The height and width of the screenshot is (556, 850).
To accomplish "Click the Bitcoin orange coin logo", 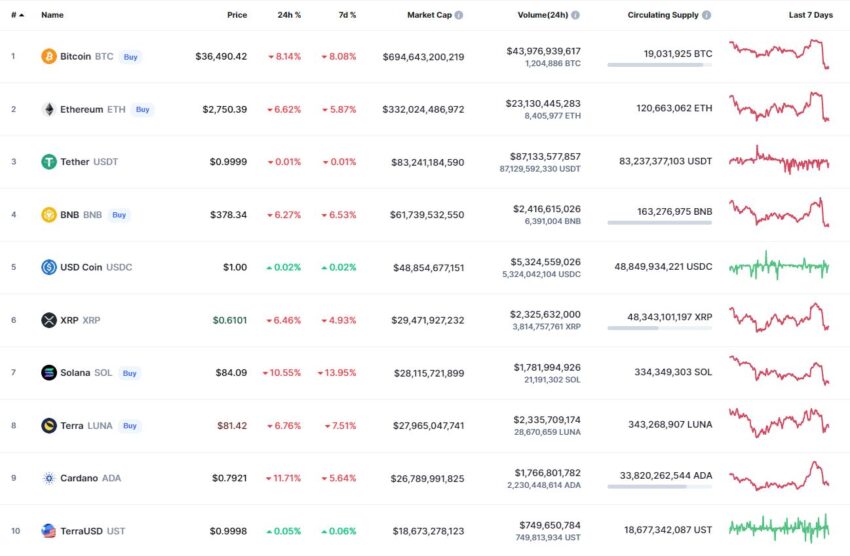I will (49, 56).
